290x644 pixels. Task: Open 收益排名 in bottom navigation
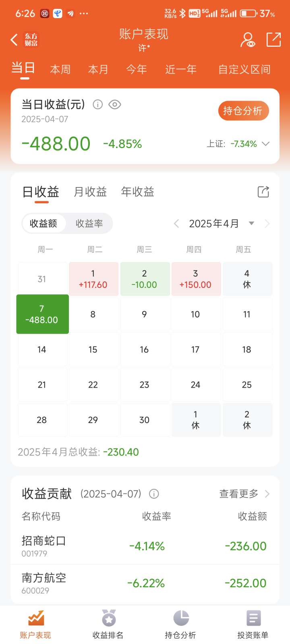click(x=108, y=624)
